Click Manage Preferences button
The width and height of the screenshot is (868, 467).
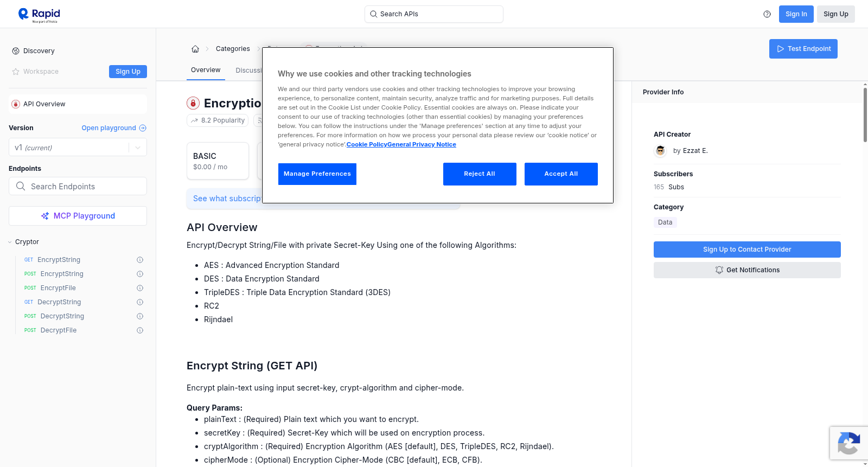pyautogui.click(x=317, y=174)
